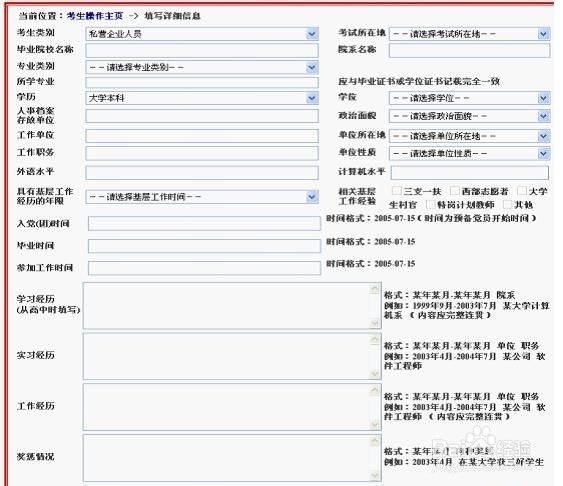Click the 参加工作时间 input field
This screenshot has height=486, width=563.
(x=204, y=268)
